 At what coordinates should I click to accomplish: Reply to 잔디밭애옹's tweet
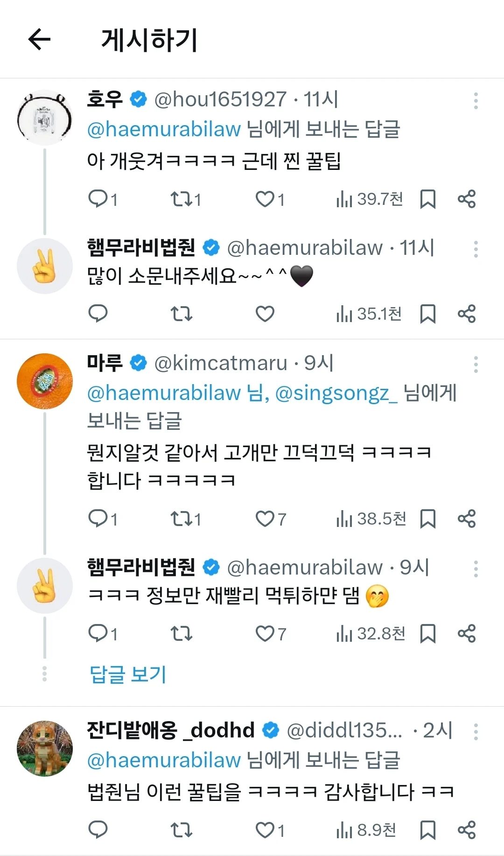[98, 830]
